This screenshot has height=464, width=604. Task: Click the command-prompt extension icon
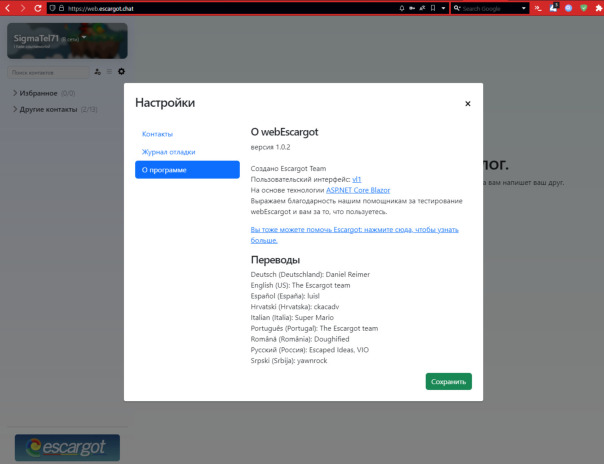coord(539,8)
